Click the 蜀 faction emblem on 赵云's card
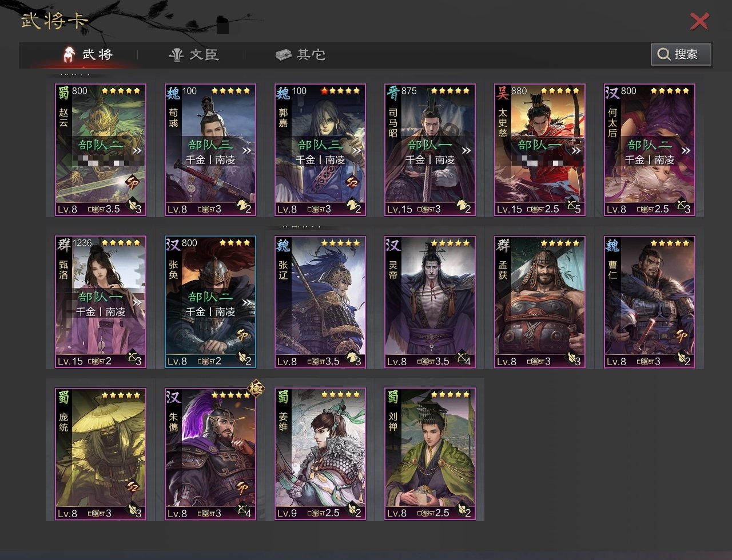 click(63, 92)
